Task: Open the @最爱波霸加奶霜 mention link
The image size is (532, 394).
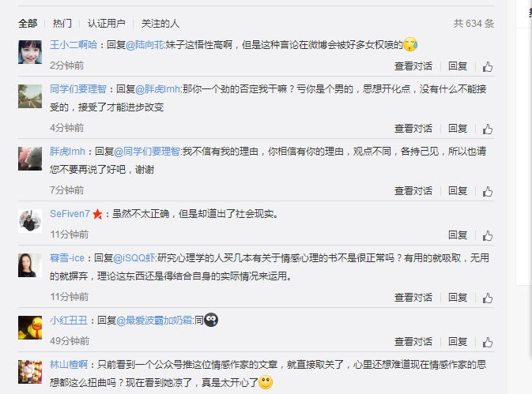Action: (154, 320)
